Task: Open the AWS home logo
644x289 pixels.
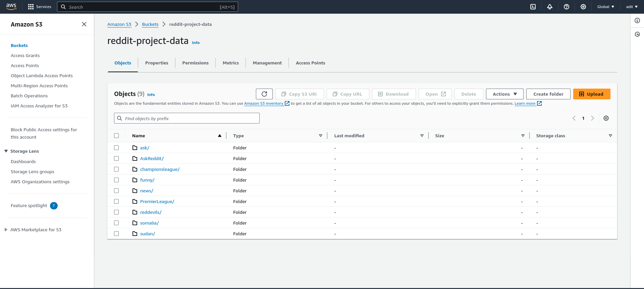Action: (x=11, y=7)
